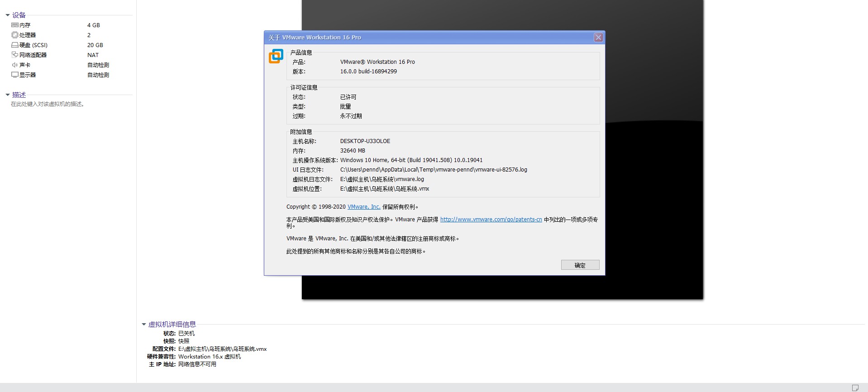
Task: Click the memory value 32640 MB
Action: point(353,151)
